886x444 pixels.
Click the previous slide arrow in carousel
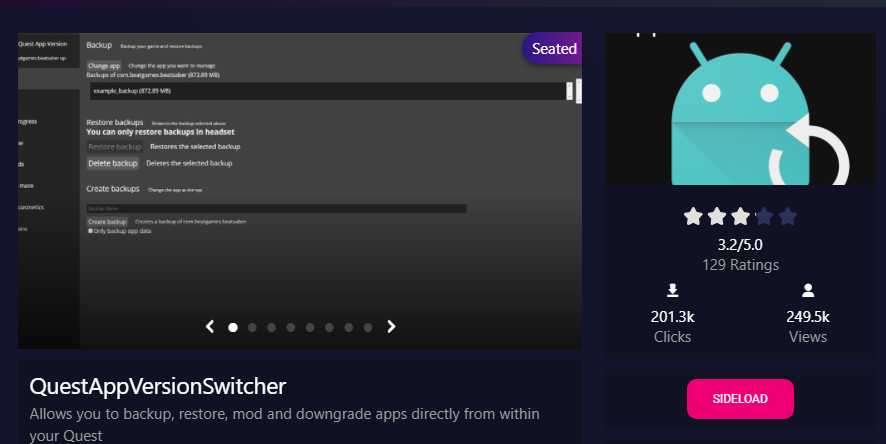coord(210,327)
